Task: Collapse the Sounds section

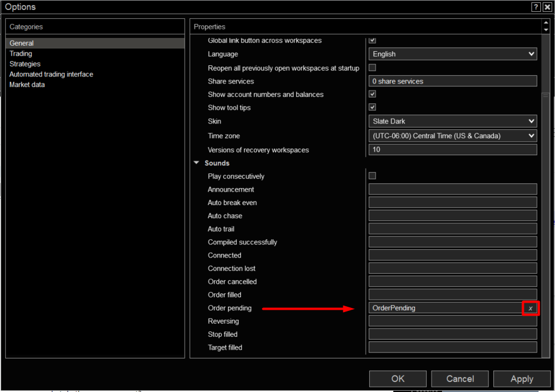Action: click(x=196, y=163)
